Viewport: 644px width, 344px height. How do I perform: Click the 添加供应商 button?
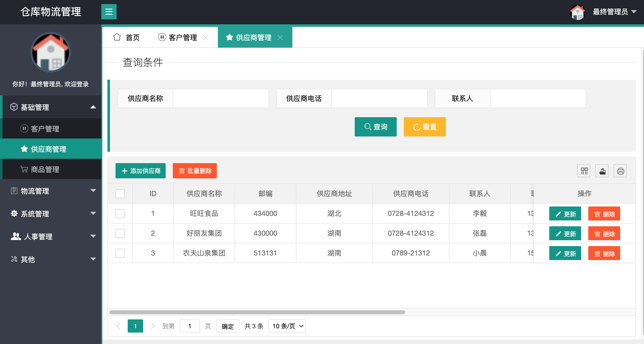click(141, 171)
